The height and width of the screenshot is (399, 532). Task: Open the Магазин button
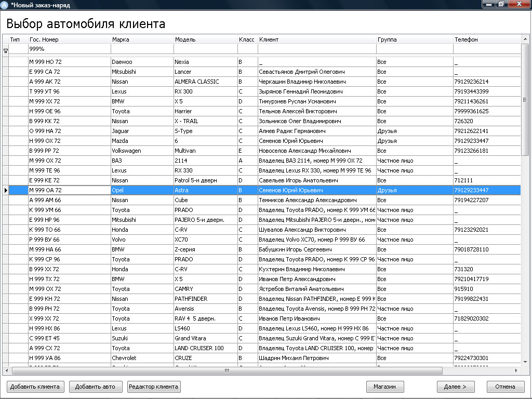[x=385, y=387]
